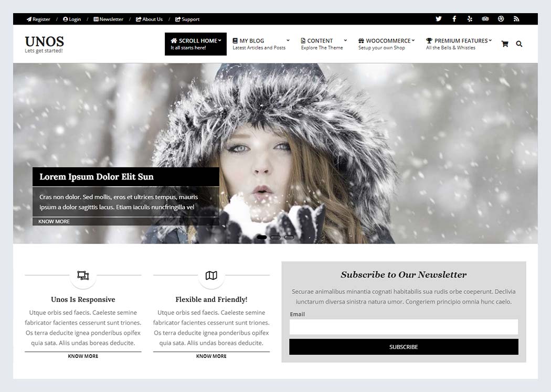The image size is (551, 392).
Task: Open the Content menu item
Action: pos(324,44)
